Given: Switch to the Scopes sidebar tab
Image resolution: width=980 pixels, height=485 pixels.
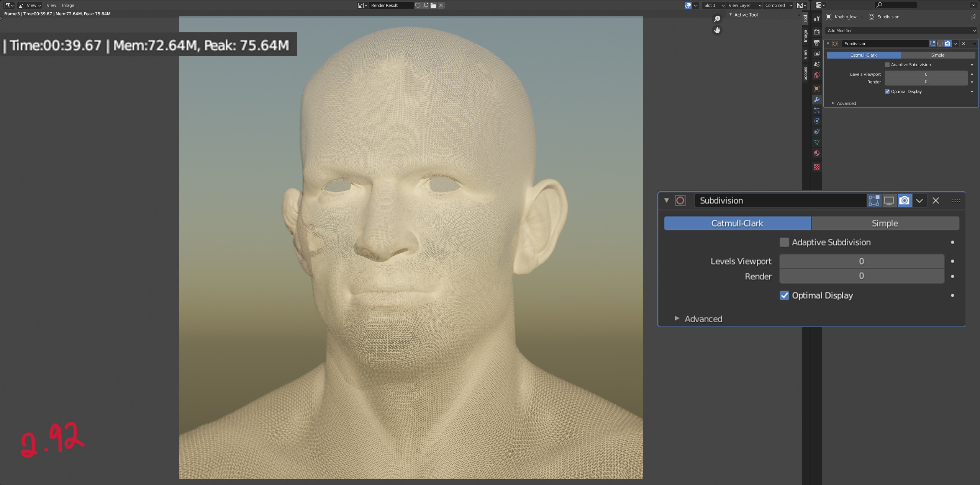Looking at the screenshot, I should [x=805, y=73].
